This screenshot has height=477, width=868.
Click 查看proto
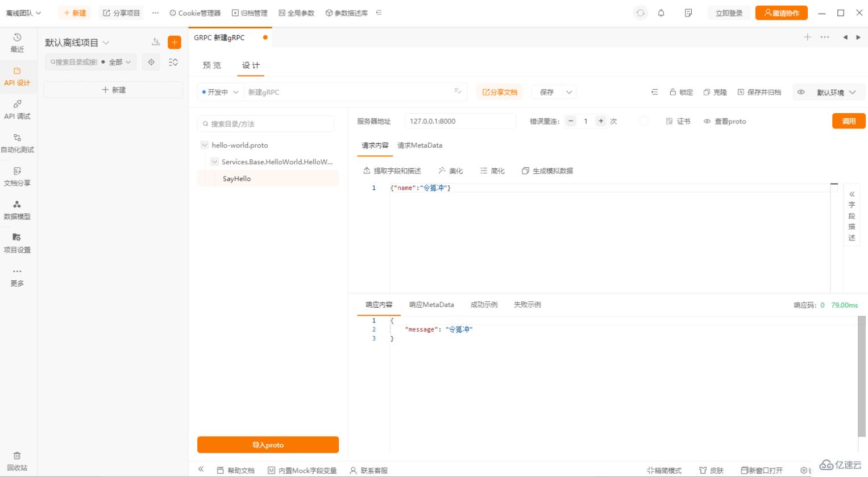[x=725, y=121]
